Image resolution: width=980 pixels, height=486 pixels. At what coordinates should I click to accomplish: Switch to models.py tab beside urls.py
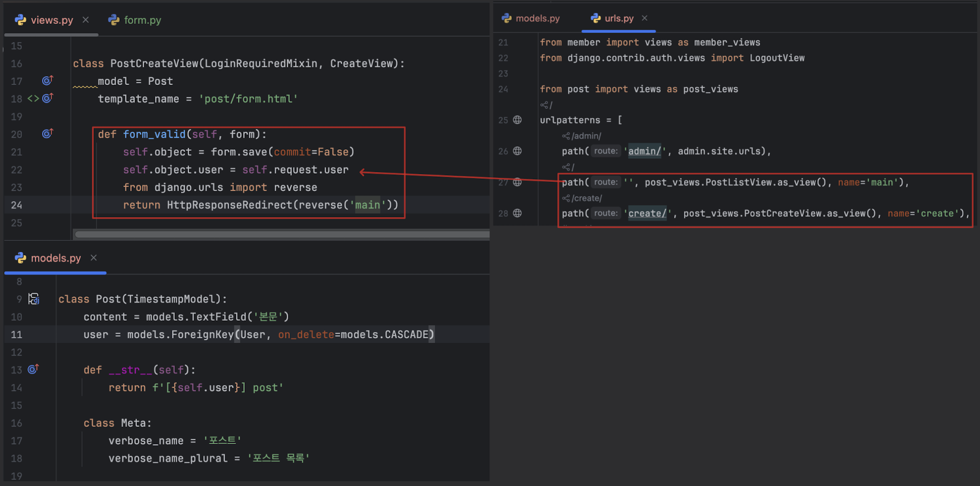pos(531,18)
